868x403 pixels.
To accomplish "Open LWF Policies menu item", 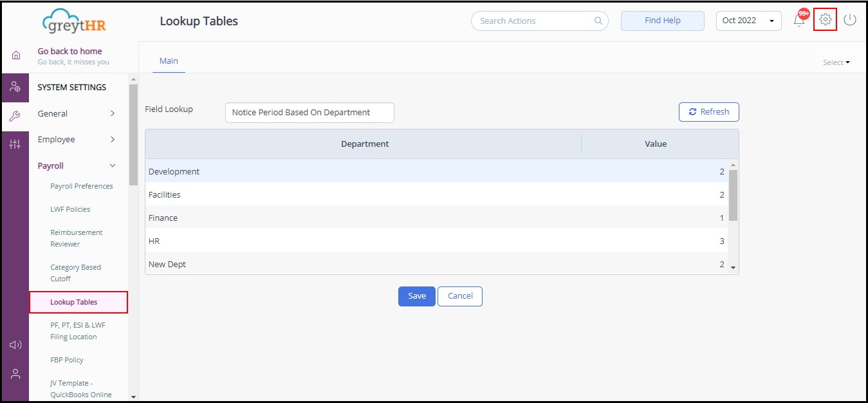I will [70, 209].
